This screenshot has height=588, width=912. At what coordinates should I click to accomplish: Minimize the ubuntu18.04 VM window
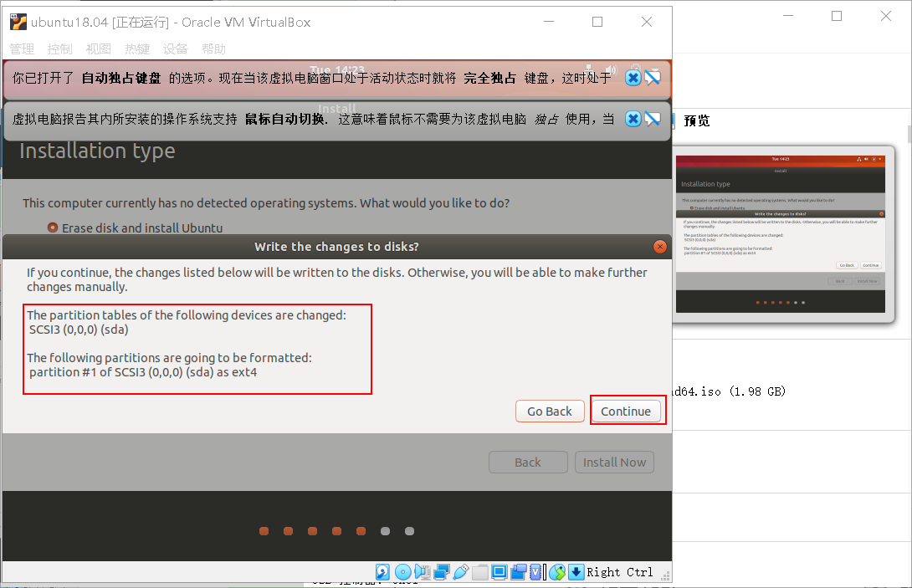(x=549, y=22)
